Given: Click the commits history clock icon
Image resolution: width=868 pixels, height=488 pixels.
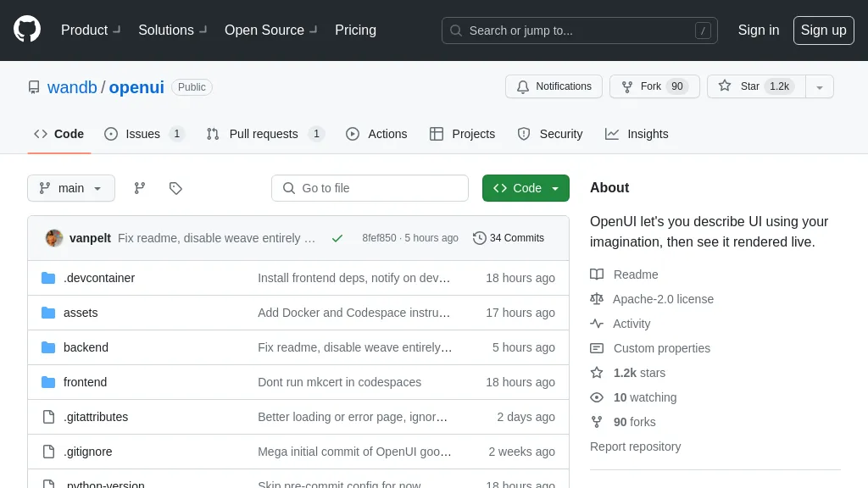Looking at the screenshot, I should coord(481,238).
